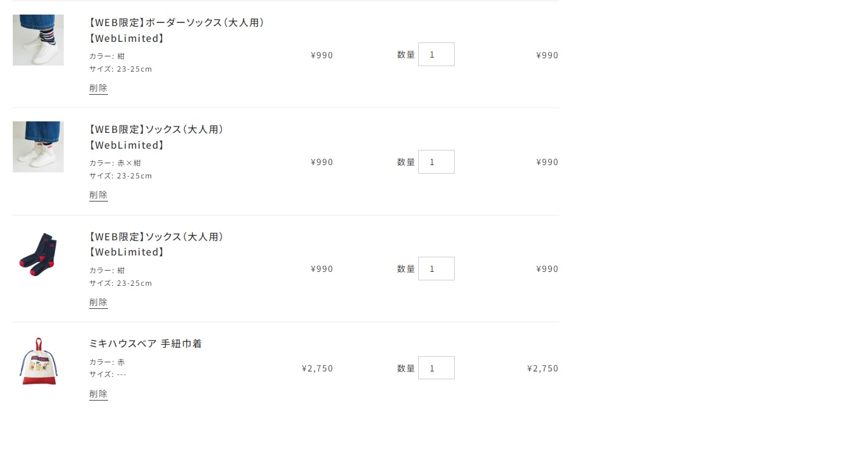Focus quantity field for 赤×紺 socks
Image resolution: width=868 pixels, height=457 pixels.
(x=436, y=161)
